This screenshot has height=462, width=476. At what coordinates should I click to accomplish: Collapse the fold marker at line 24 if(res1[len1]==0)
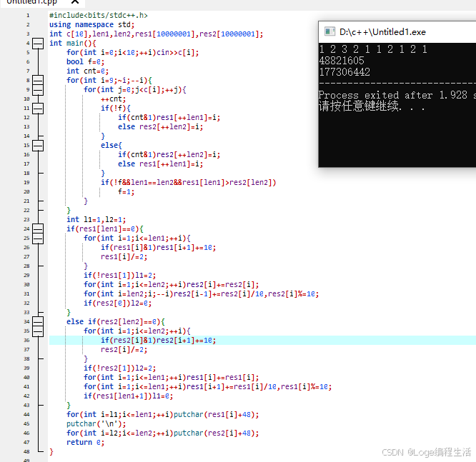coord(38,229)
